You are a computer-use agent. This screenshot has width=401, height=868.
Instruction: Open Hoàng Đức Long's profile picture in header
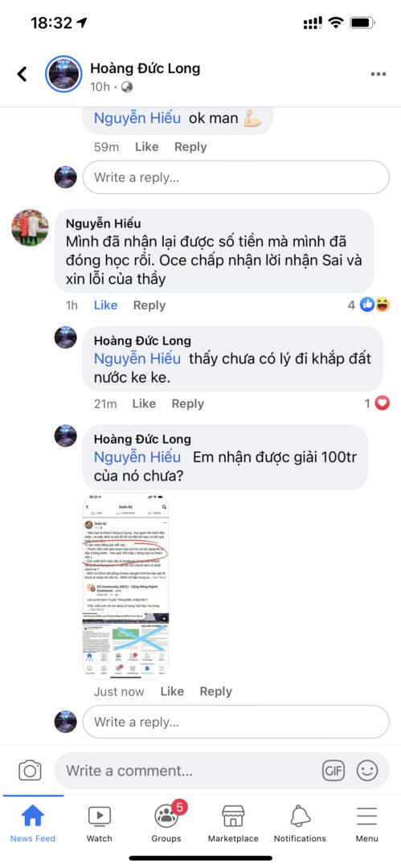point(63,74)
